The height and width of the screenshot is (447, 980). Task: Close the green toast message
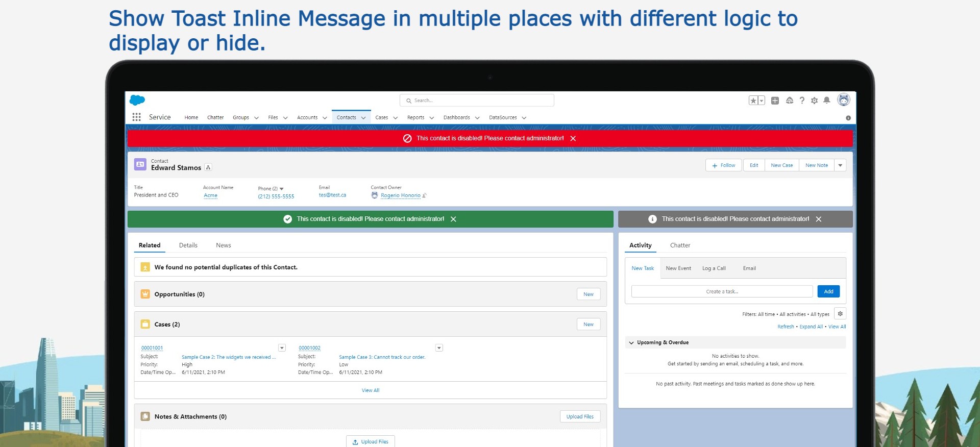click(x=453, y=219)
